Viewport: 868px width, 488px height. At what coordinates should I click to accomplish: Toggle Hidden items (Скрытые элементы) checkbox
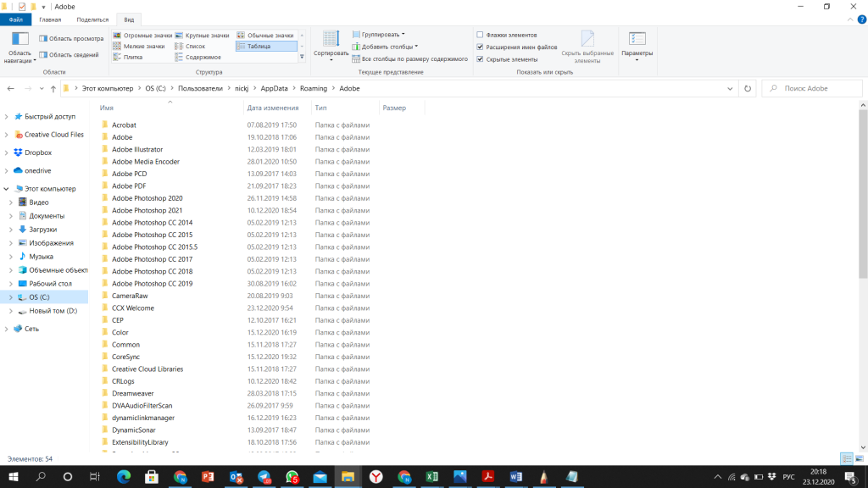click(480, 59)
